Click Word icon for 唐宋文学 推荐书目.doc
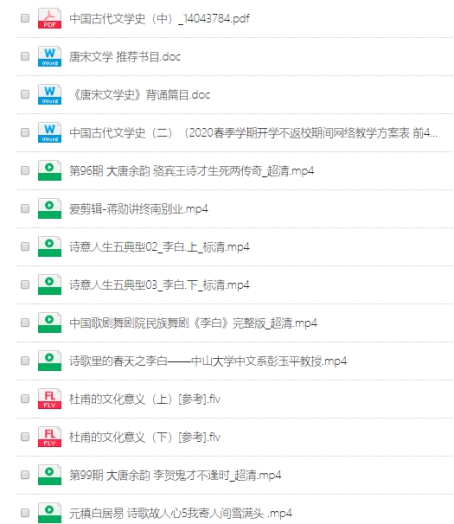This screenshot has width=454, height=524. (x=49, y=56)
